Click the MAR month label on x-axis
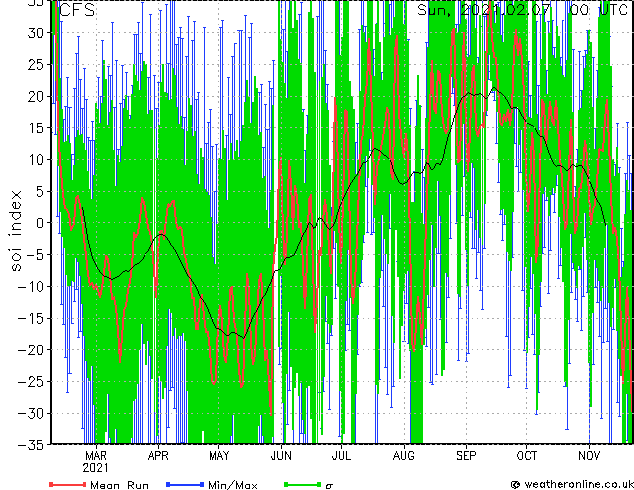 point(96,456)
